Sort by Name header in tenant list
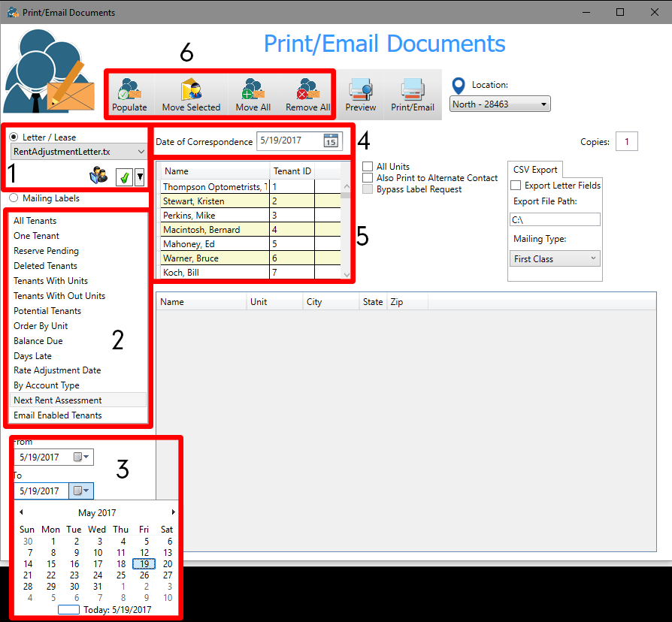 point(216,171)
